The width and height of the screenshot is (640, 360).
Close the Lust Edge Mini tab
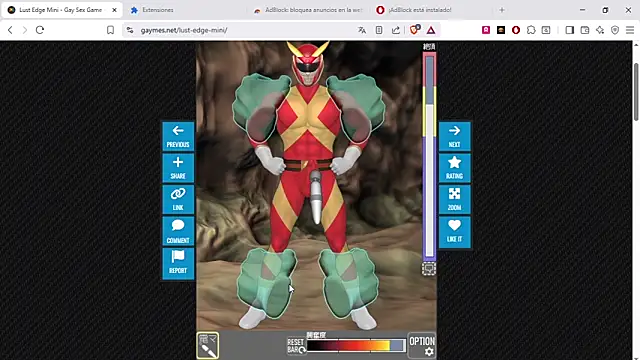pyautogui.click(x=114, y=10)
